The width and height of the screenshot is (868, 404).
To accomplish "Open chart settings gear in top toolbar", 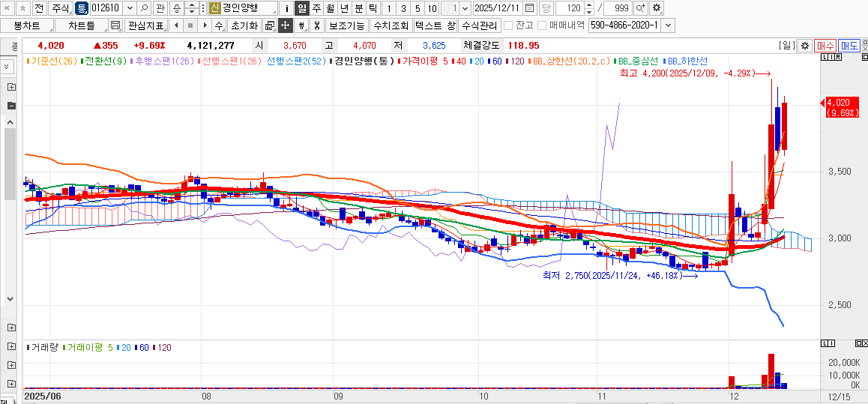I will click(657, 8).
